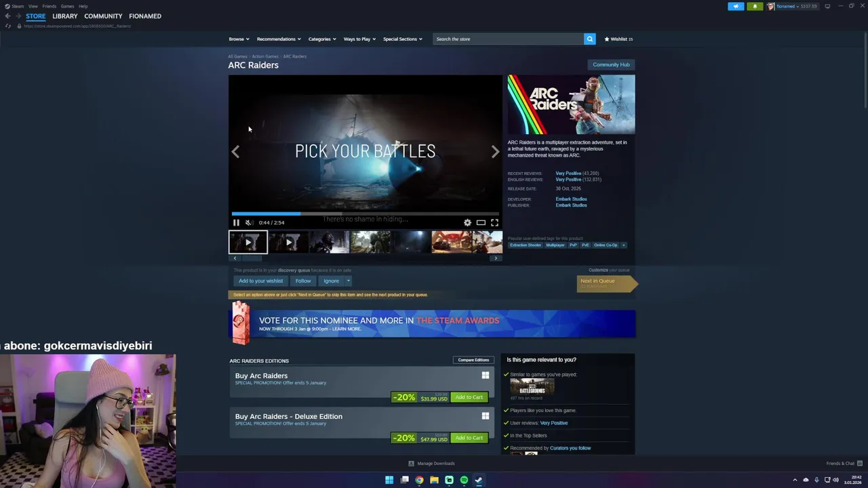
Task: Go forward with the navigation forward arrow
Action: [18, 16]
